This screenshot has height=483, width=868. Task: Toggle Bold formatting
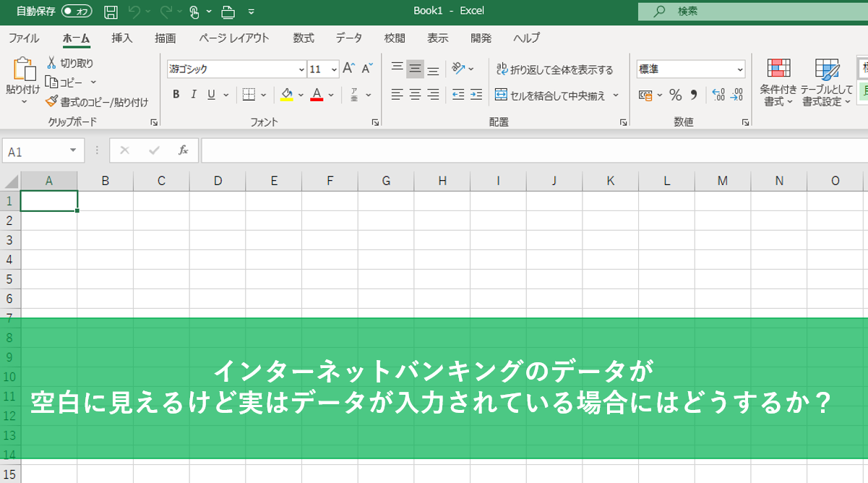coord(176,95)
